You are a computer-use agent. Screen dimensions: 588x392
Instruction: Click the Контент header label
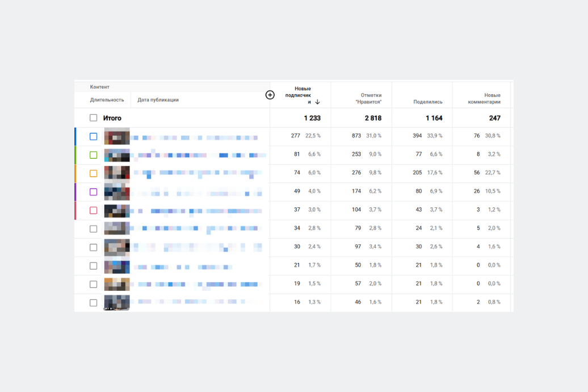[100, 87]
